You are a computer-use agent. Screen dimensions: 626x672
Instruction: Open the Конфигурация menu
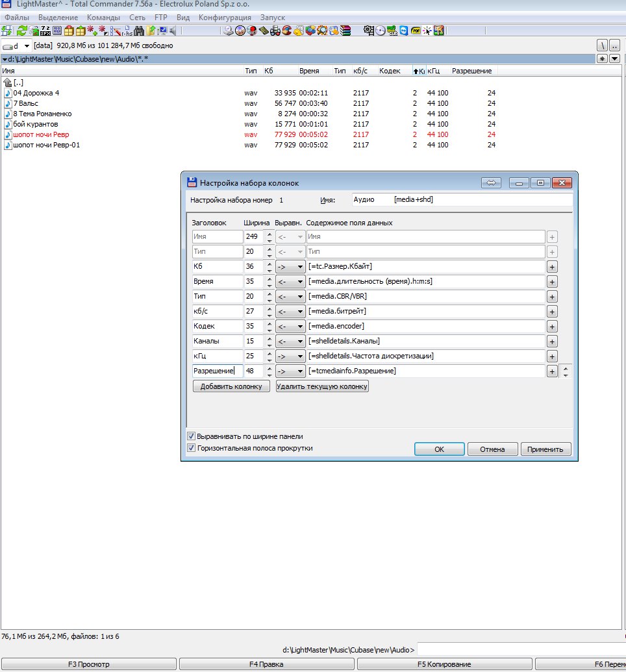(x=225, y=18)
